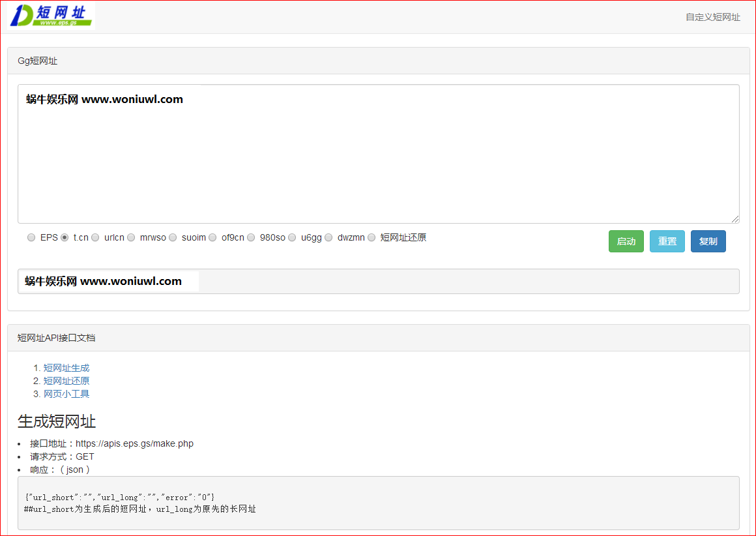Screen dimensions: 756x536
Task: Select the 980so radio option
Action: point(251,238)
